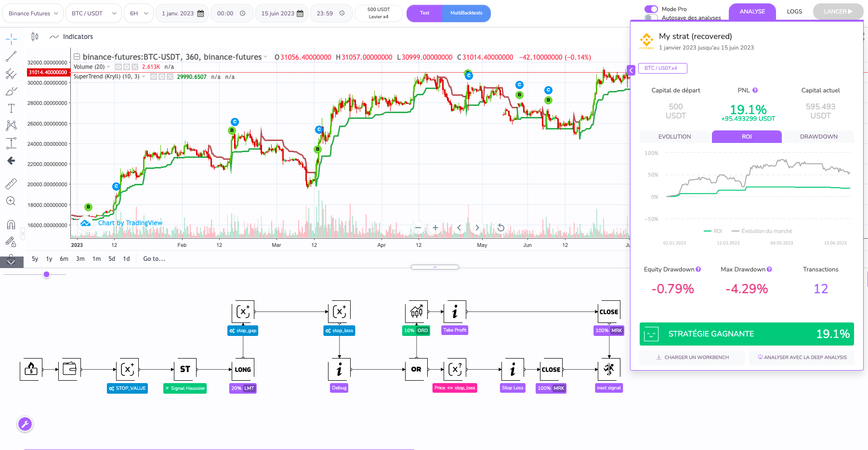The image size is (868, 450).
Task: Click the BTC / USDTx4 pair tag
Action: click(662, 68)
